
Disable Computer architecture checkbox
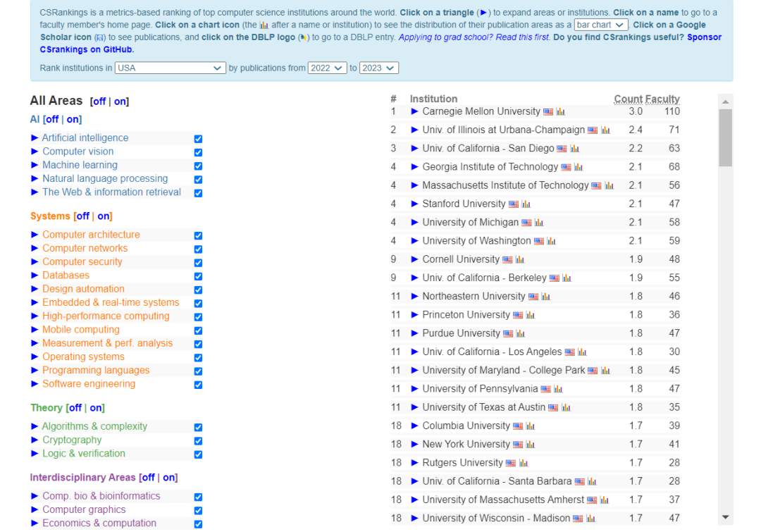point(198,235)
